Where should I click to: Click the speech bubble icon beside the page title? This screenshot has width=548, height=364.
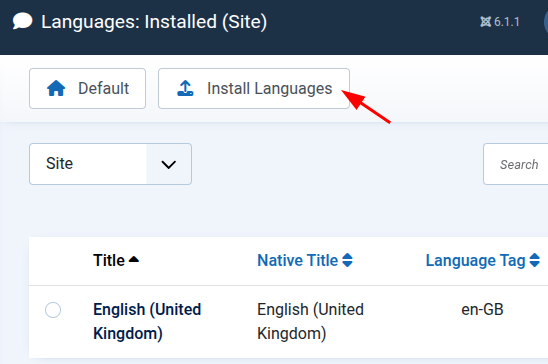click(22, 21)
